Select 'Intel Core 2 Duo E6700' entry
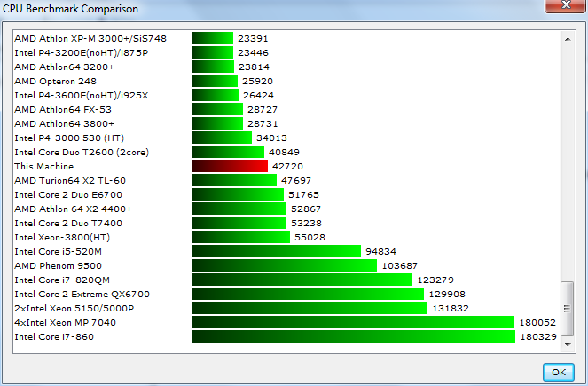The image size is (588, 386). (68, 194)
